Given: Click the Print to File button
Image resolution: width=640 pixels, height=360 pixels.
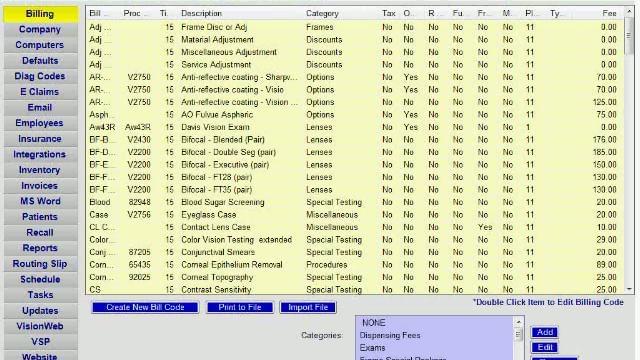Looking at the screenshot, I should pyautogui.click(x=240, y=307).
